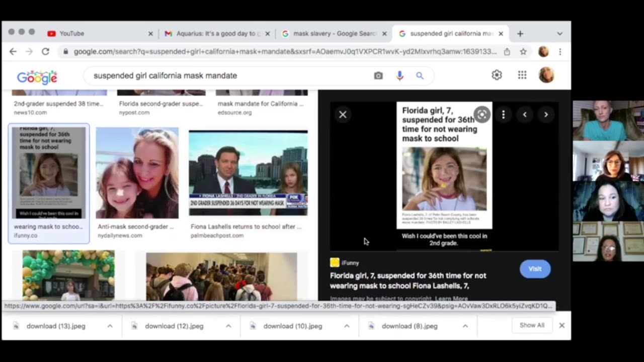644x362 pixels.
Task: Click Show All downloads
Action: pos(532,325)
